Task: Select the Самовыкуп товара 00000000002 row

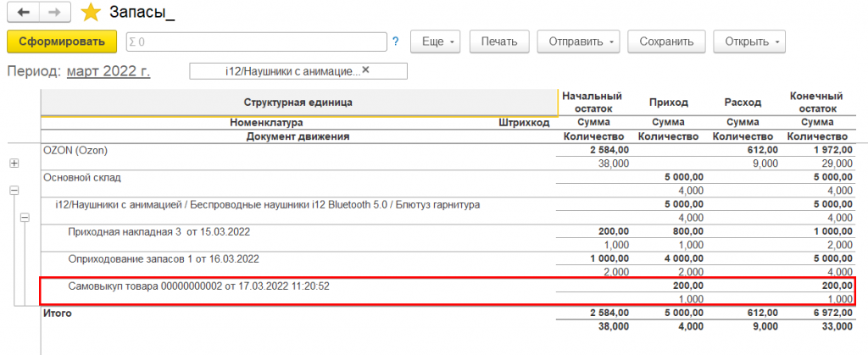Action: [x=198, y=286]
